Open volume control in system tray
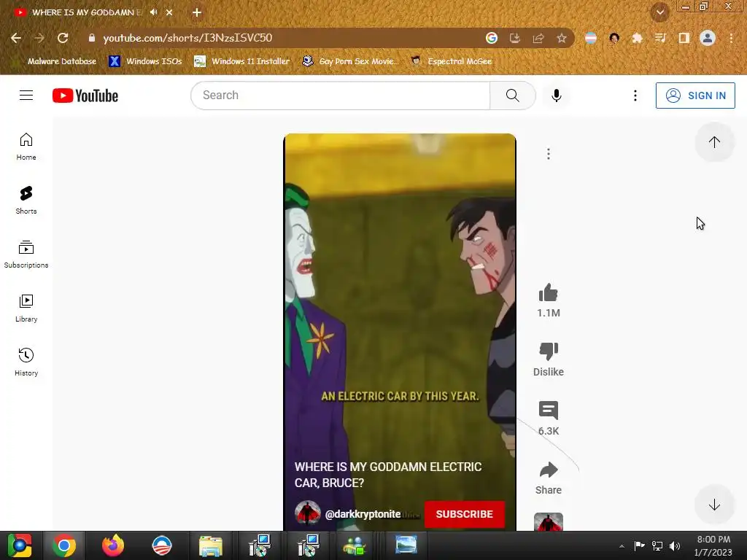The image size is (747, 560). [x=675, y=545]
